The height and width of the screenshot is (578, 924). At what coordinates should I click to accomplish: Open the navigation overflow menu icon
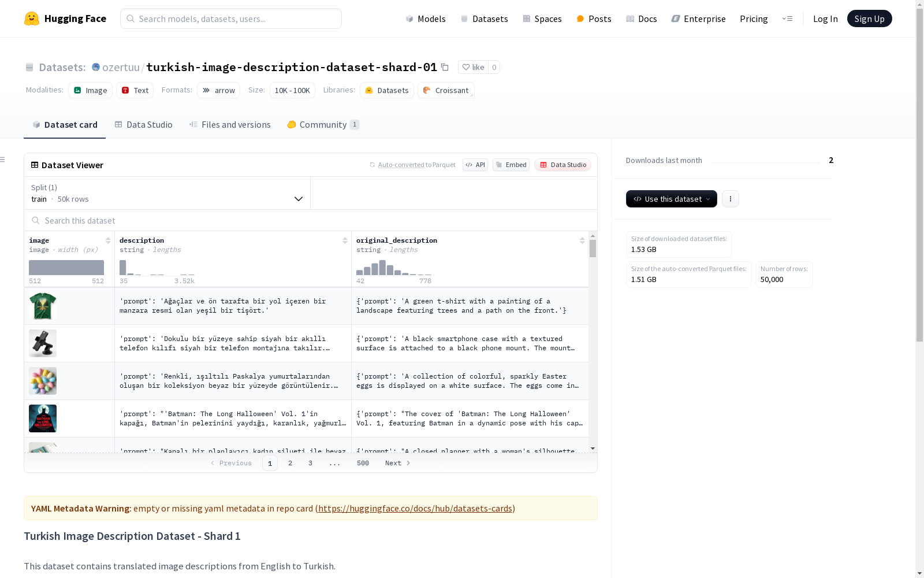tap(787, 18)
